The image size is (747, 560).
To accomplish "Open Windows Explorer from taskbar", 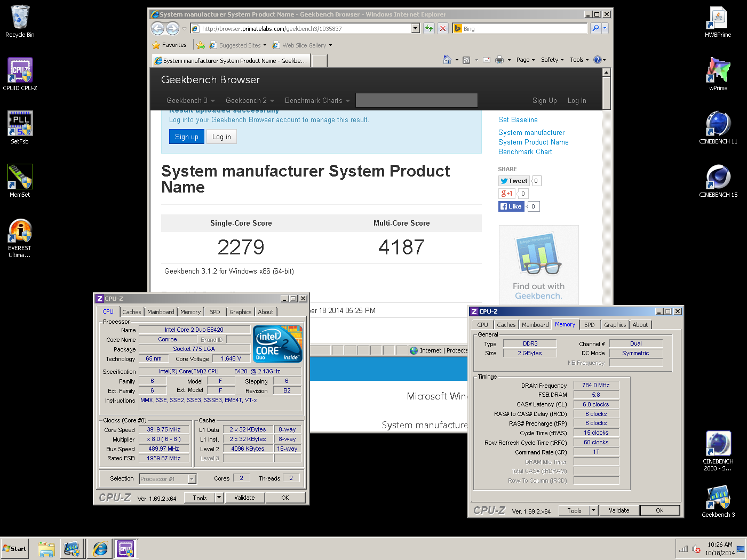I will coord(46,548).
